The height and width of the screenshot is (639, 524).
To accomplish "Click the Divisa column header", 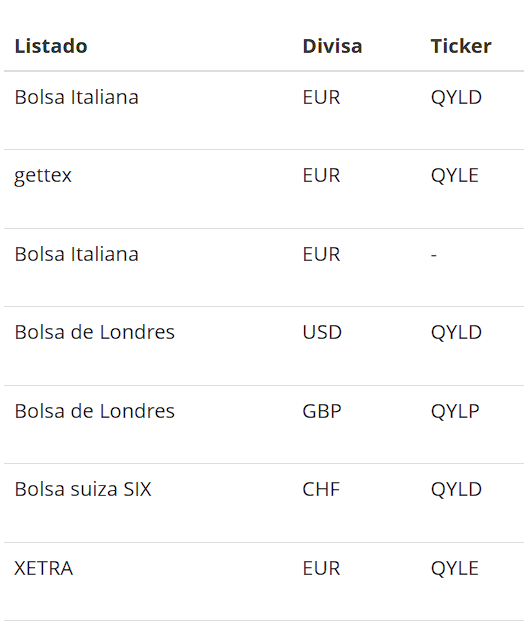I will click(x=332, y=46).
